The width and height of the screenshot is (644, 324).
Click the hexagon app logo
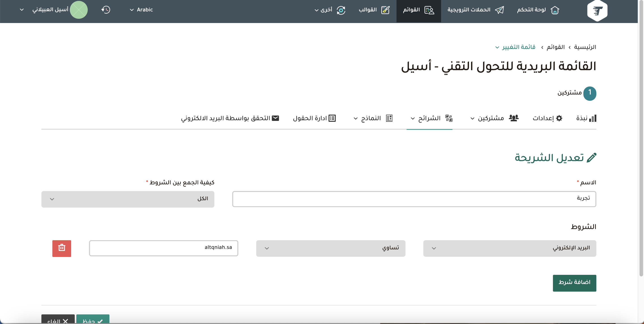coord(597,11)
